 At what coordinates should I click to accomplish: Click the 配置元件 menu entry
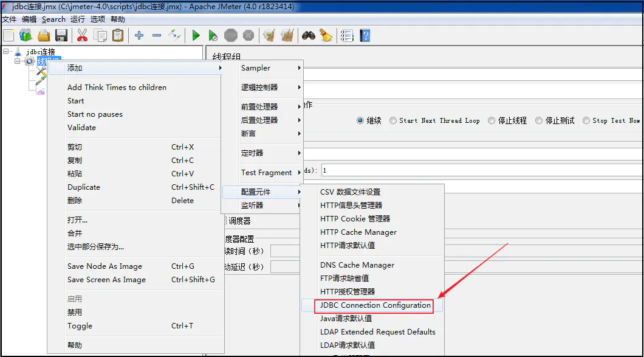coord(262,192)
